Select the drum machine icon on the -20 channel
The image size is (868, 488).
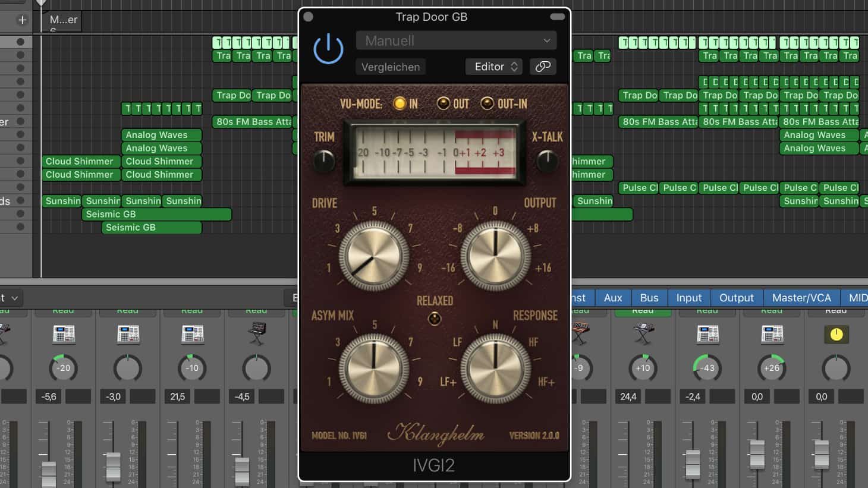[64, 334]
